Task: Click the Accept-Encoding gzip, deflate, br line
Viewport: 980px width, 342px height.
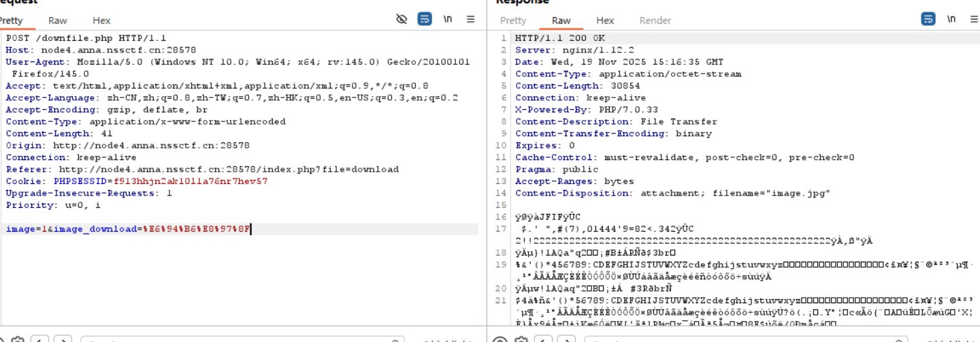Action: tap(107, 110)
